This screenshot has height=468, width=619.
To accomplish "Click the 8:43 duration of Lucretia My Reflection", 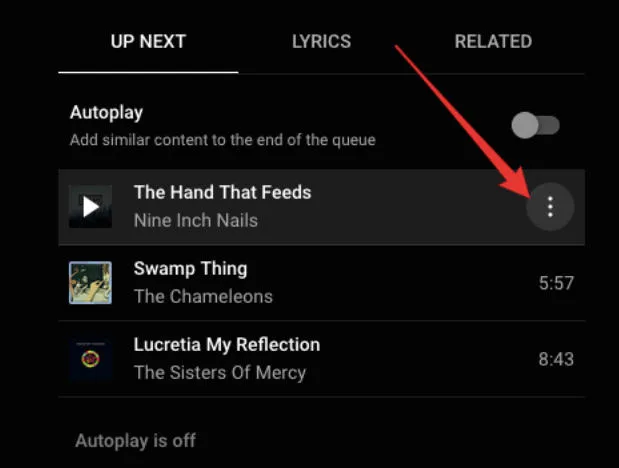I will 556,359.
